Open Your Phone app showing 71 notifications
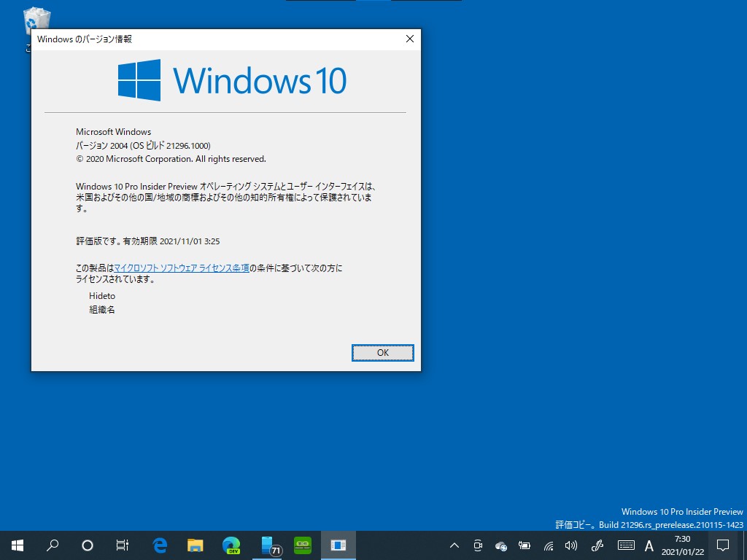Image resolution: width=747 pixels, height=560 pixels. (x=267, y=545)
